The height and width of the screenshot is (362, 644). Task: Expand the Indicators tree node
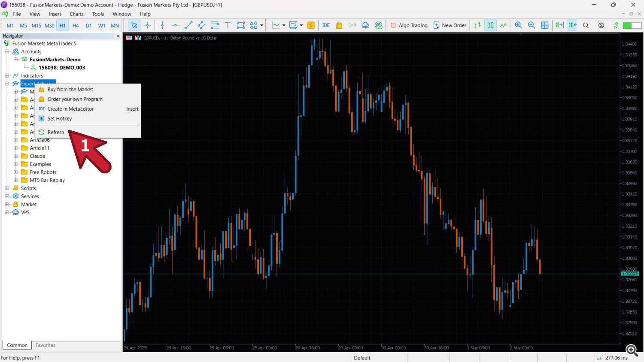click(7, 75)
